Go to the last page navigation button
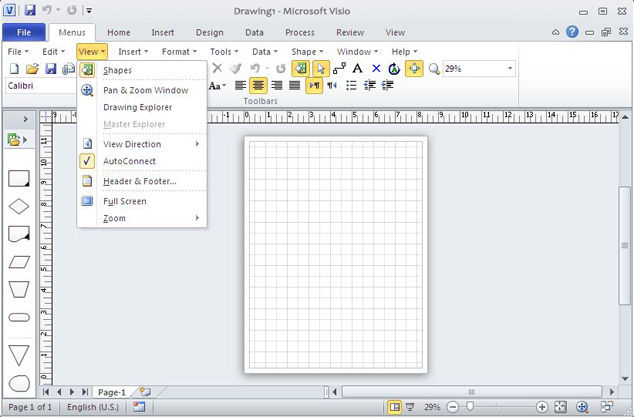Screen dimensions: 634x417 pos(85,392)
